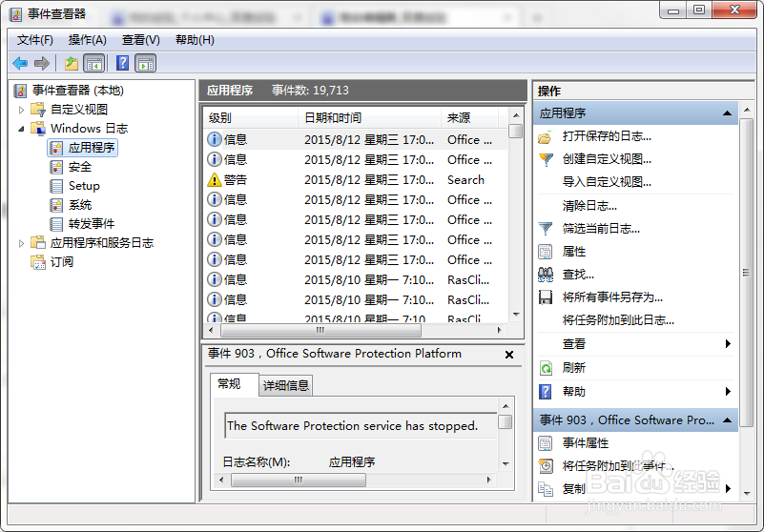Click the 帮助 question mark icon in Actions

[x=546, y=391]
